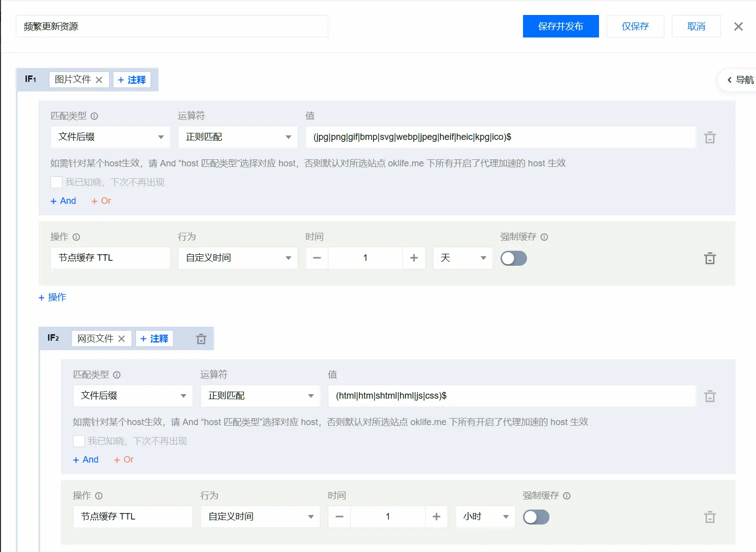756x552 pixels.
Task: Delete the one-day node cache TTL action
Action: click(709, 258)
